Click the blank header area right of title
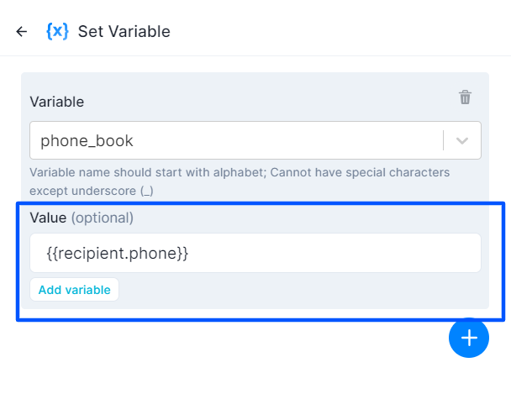The width and height of the screenshot is (511, 420). (336, 32)
